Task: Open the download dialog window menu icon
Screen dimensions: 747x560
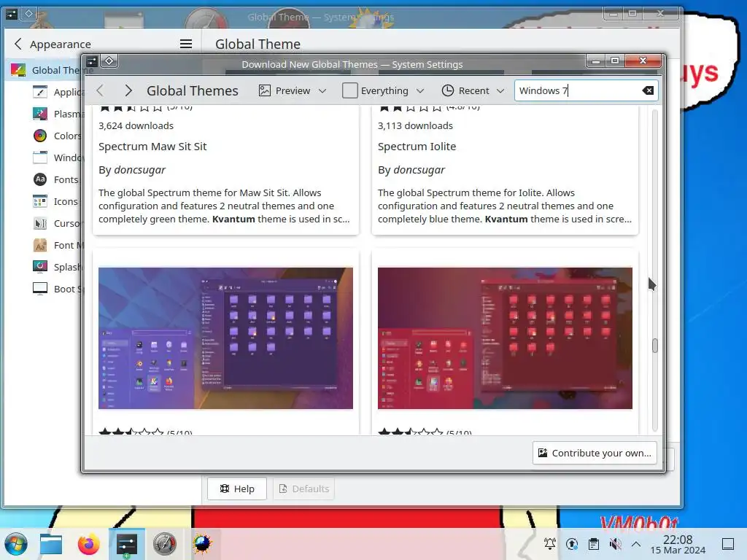Action: 91,61
